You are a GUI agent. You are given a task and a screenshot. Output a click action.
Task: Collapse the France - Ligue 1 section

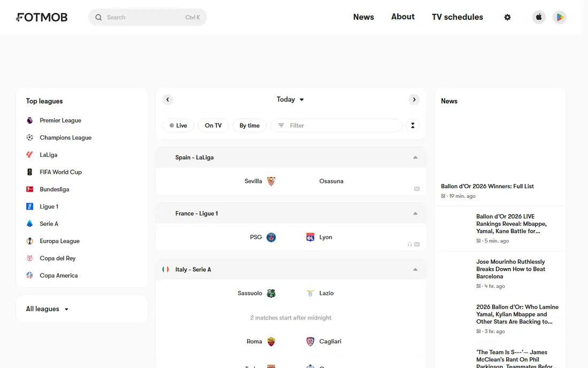pos(415,213)
